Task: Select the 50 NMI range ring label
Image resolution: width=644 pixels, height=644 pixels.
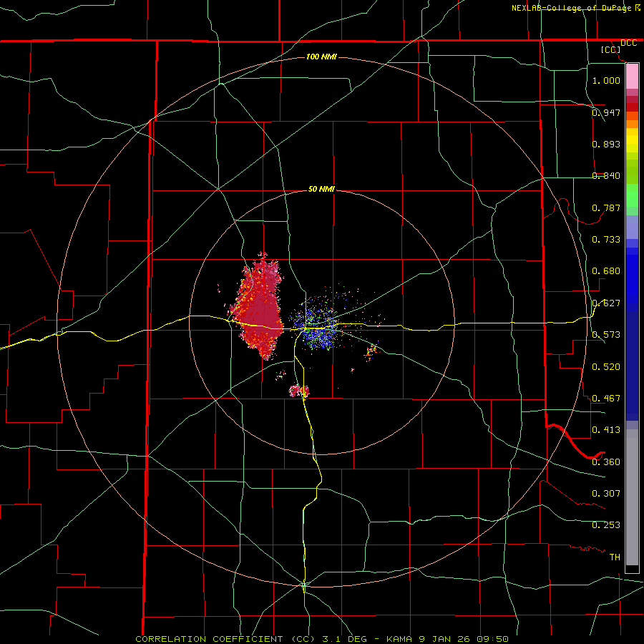Action: (x=321, y=189)
